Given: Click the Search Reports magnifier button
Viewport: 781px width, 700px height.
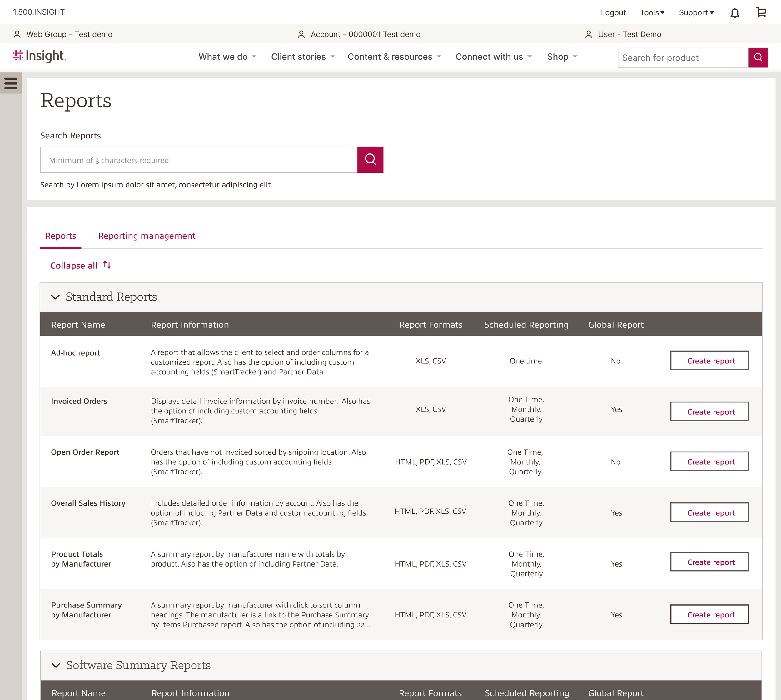Looking at the screenshot, I should (x=370, y=160).
